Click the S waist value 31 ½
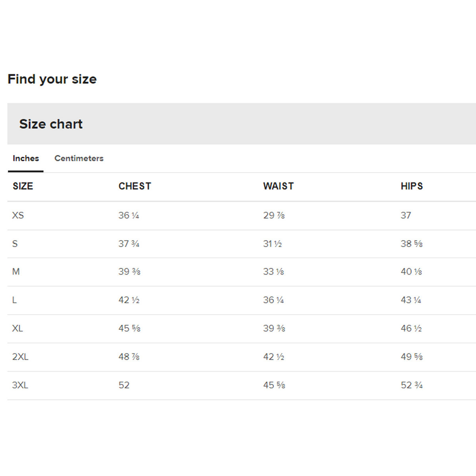The image size is (476, 476). 272,244
